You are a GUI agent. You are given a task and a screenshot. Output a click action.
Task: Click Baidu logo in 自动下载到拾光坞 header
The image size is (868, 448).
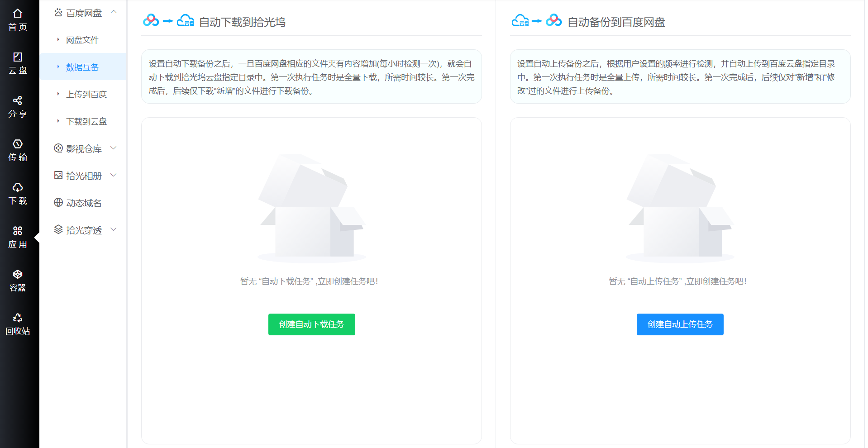tap(151, 20)
